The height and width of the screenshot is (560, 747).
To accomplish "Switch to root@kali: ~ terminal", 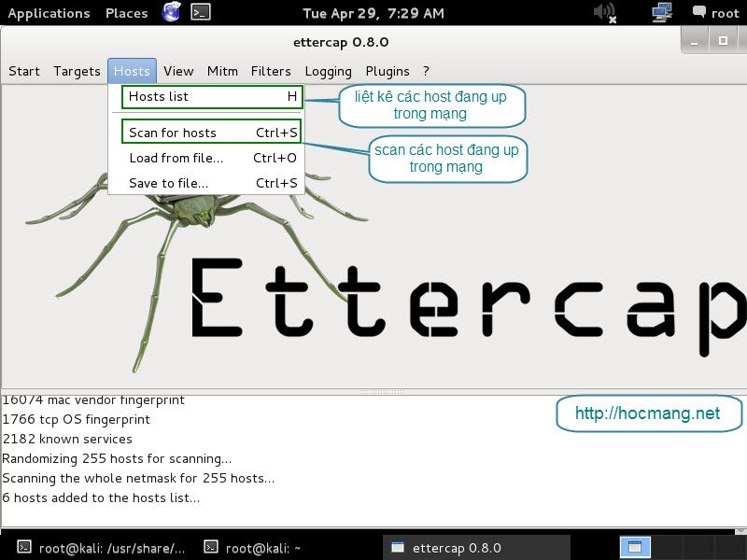I will point(252,548).
